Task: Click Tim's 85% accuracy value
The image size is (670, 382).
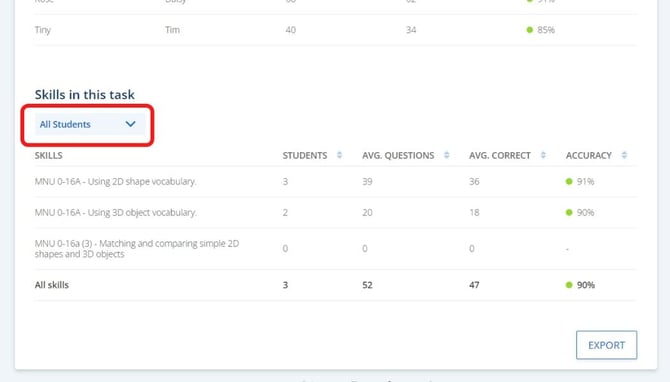Action: (x=546, y=30)
